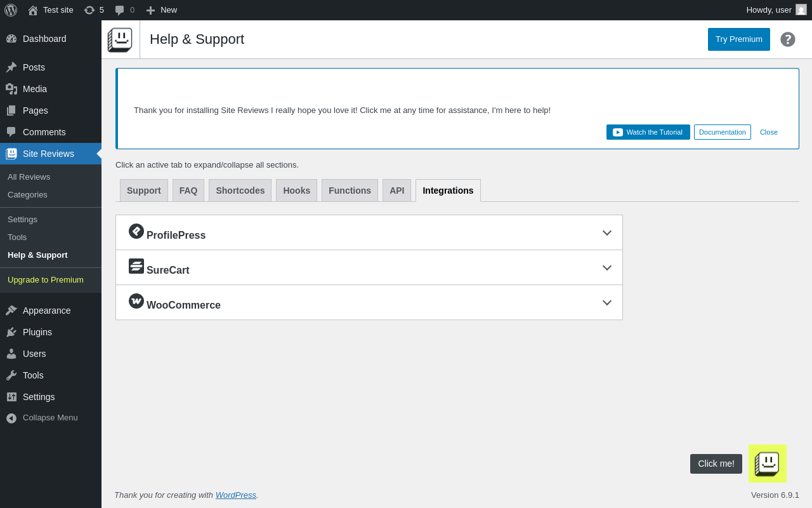Click the question mark help icon
This screenshot has height=508, width=812.
tap(788, 39)
